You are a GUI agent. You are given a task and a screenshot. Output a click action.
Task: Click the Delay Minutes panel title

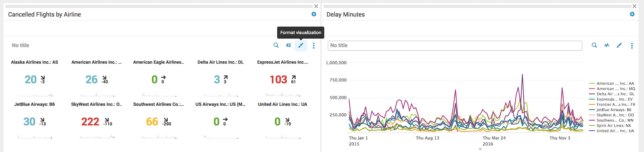346,14
